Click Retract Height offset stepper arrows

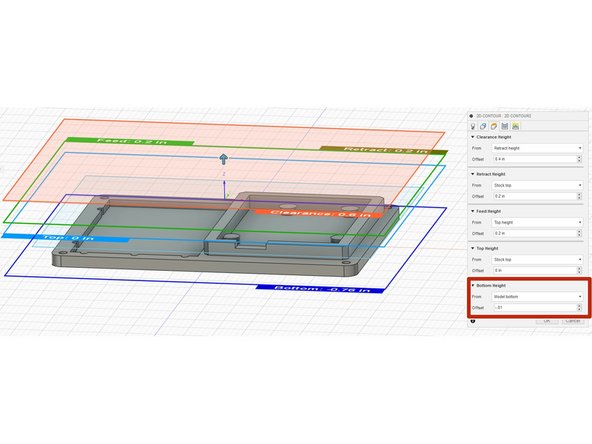click(x=580, y=196)
